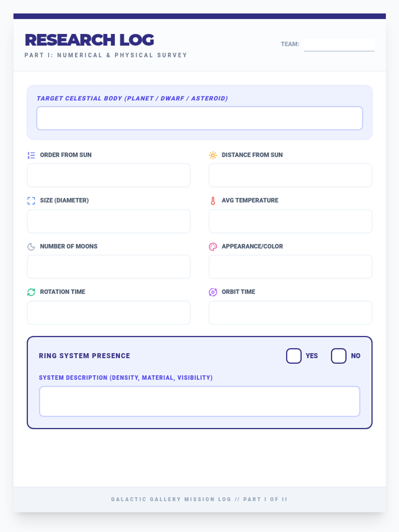Activate the Size (Diameter) input box
Screen dimensions: 399x532
point(109,221)
